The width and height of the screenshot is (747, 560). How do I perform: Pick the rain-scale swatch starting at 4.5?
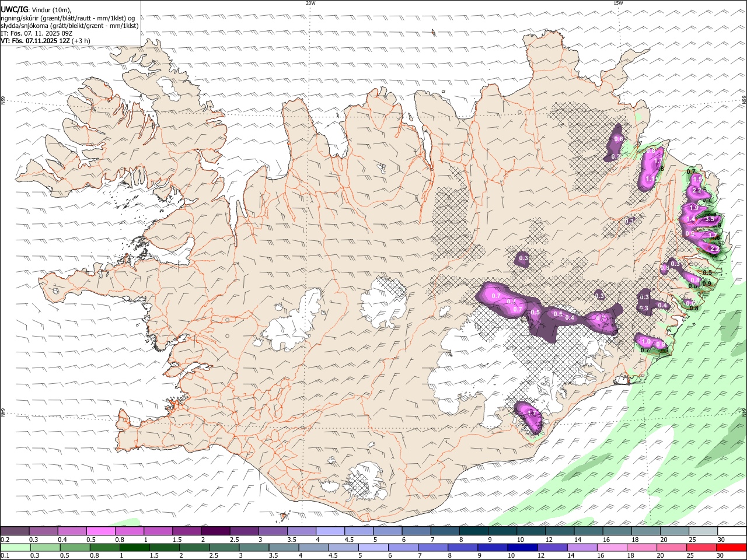point(343,548)
